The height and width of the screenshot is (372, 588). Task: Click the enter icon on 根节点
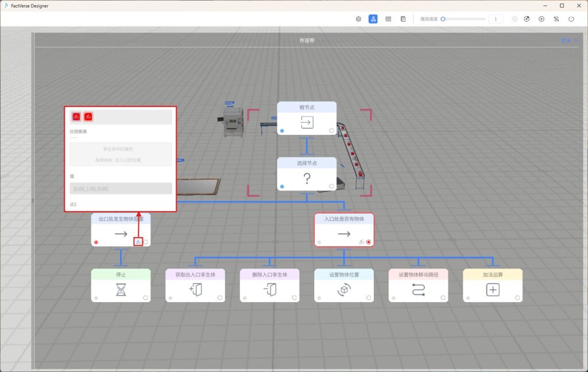307,122
